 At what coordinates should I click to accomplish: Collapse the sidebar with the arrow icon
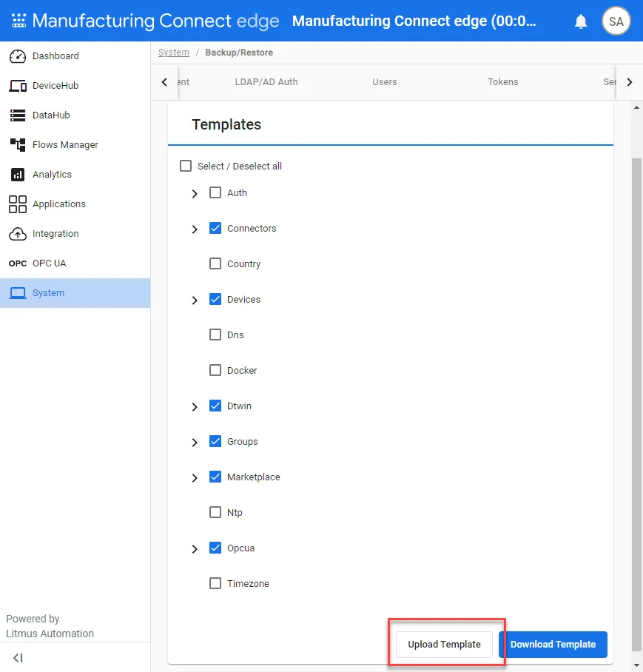pos(18,657)
